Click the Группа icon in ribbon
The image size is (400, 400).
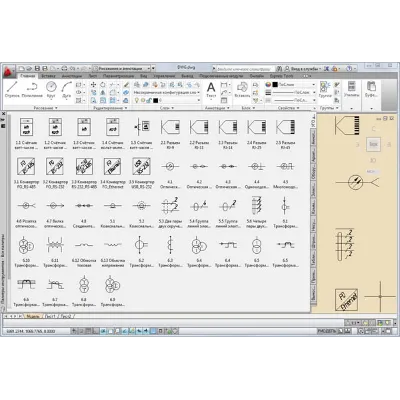tap(325, 89)
